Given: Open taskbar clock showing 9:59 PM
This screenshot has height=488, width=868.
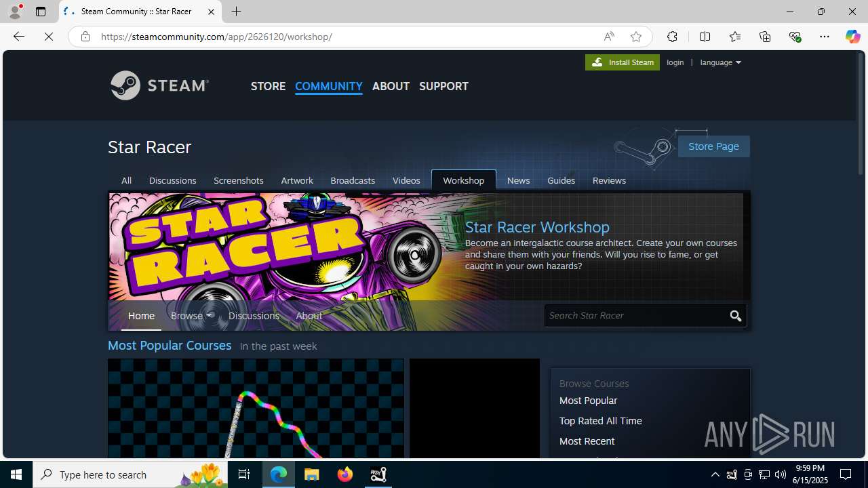Looking at the screenshot, I should coord(811,474).
